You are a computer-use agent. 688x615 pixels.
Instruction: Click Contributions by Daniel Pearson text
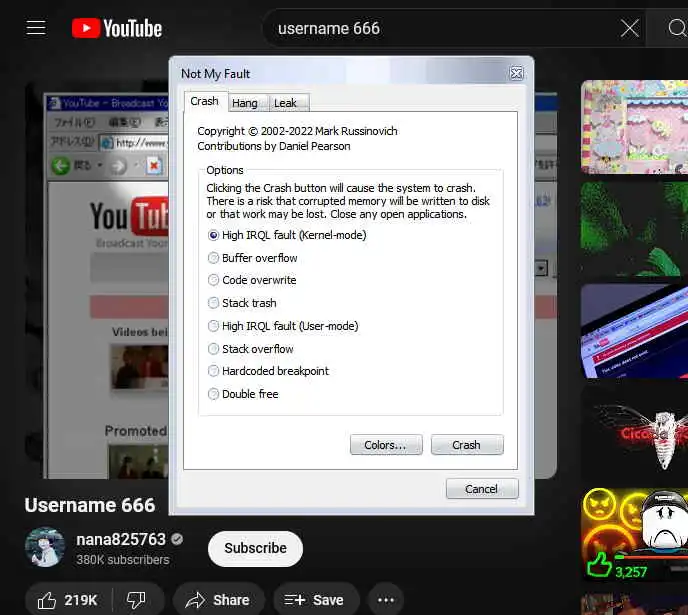[x=274, y=146]
